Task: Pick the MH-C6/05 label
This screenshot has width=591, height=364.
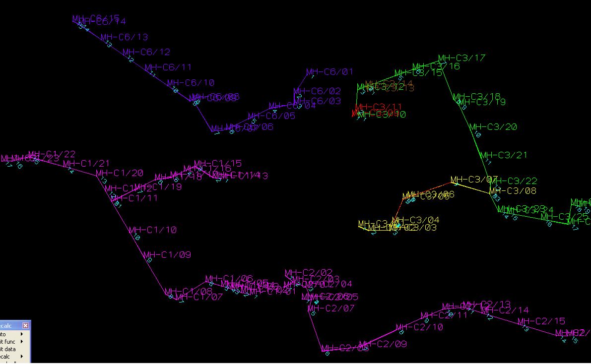Action: (x=271, y=116)
